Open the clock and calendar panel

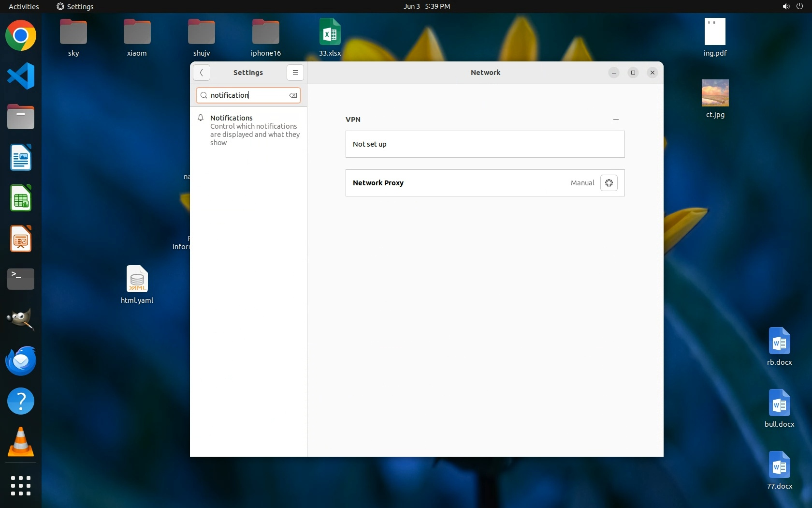(426, 6)
